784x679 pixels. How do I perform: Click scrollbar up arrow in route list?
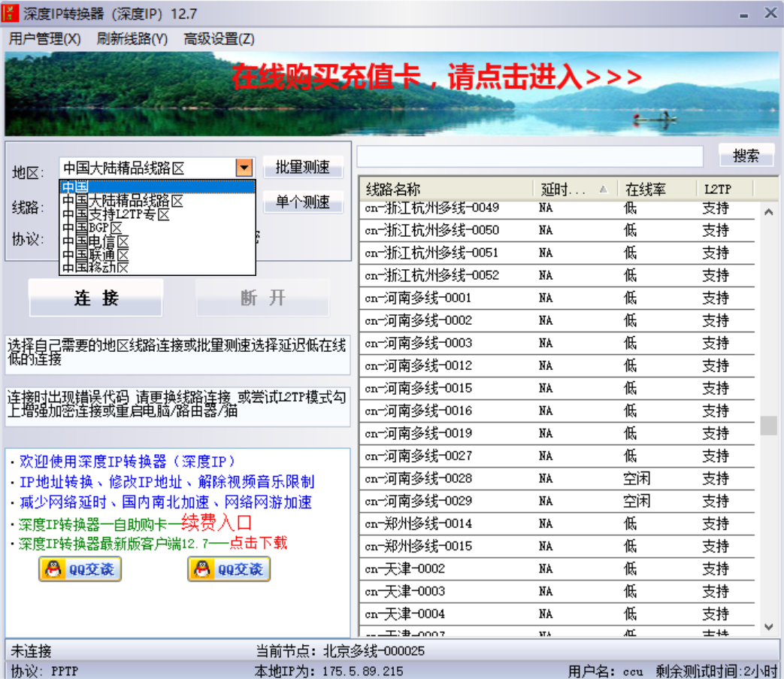tap(769, 212)
